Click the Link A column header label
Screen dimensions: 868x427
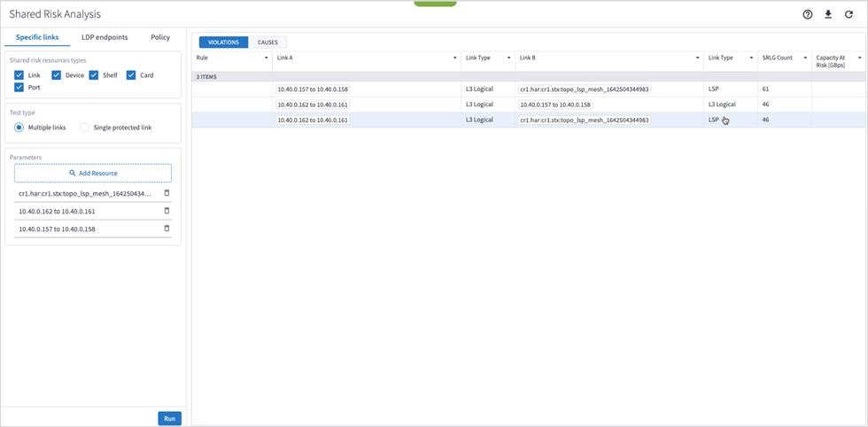pyautogui.click(x=284, y=58)
